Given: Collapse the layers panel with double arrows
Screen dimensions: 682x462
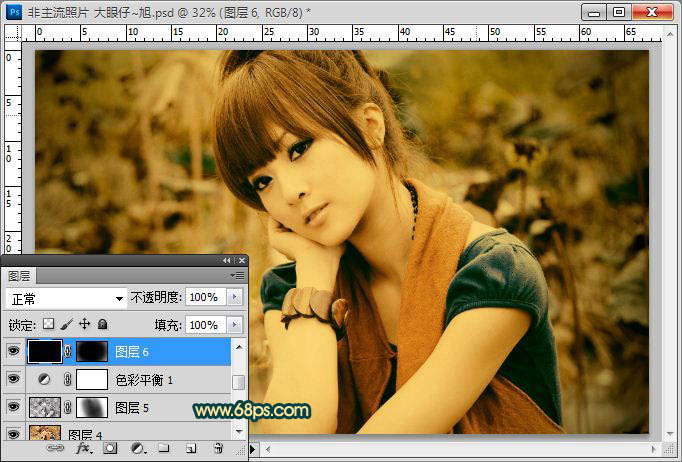Looking at the screenshot, I should point(227,260).
